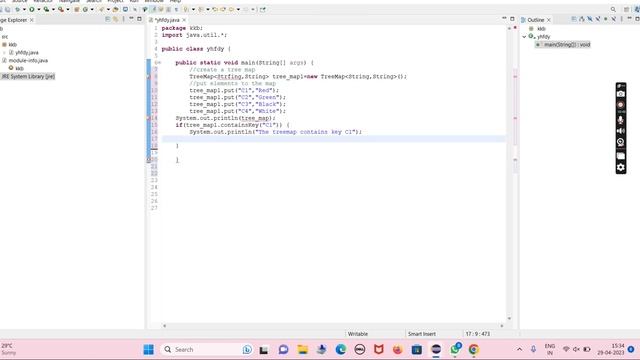Select module-info.java in Package Explorer
The height and width of the screenshot is (360, 640).
(x=28, y=60)
